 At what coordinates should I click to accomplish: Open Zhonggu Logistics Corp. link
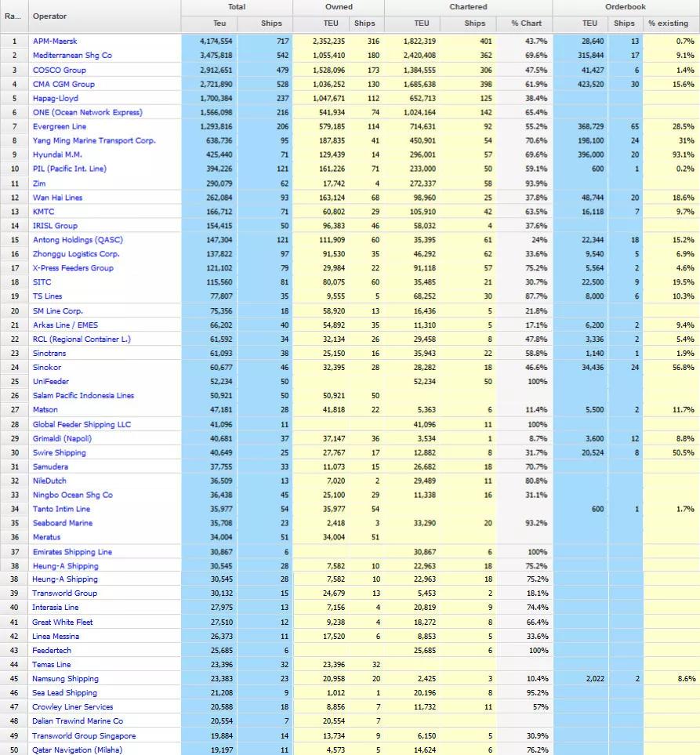[76, 254]
